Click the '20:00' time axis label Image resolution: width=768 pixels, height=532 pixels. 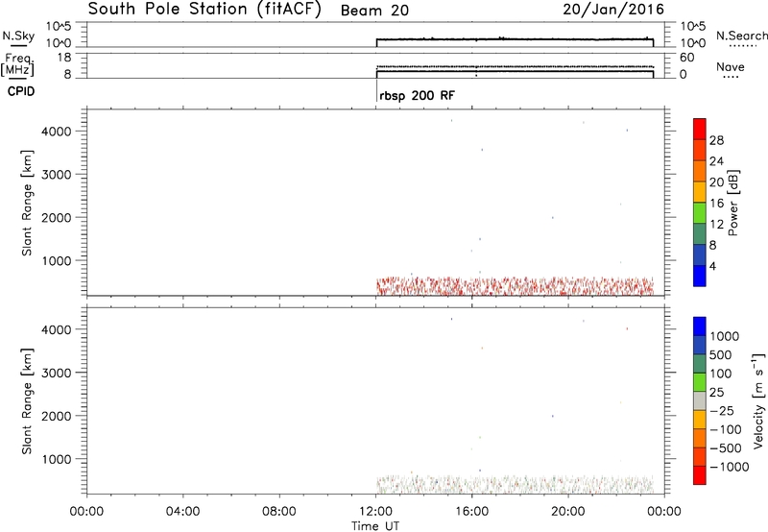click(x=568, y=511)
